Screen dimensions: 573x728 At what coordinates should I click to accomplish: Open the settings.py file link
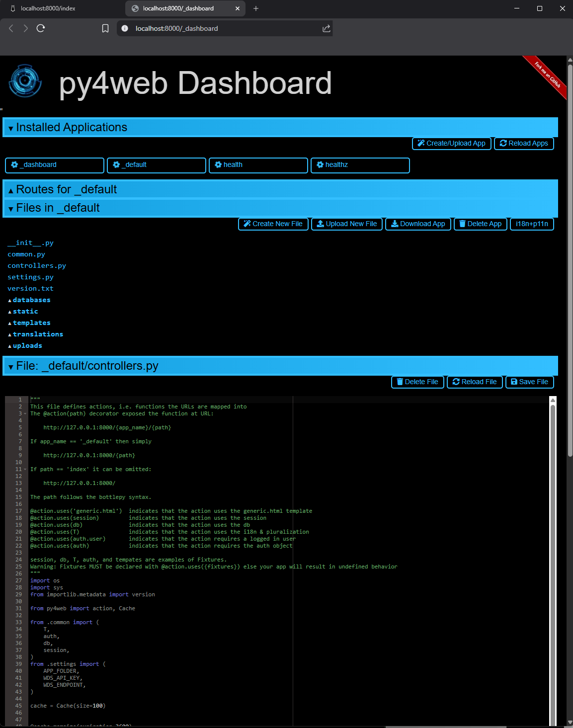click(30, 277)
